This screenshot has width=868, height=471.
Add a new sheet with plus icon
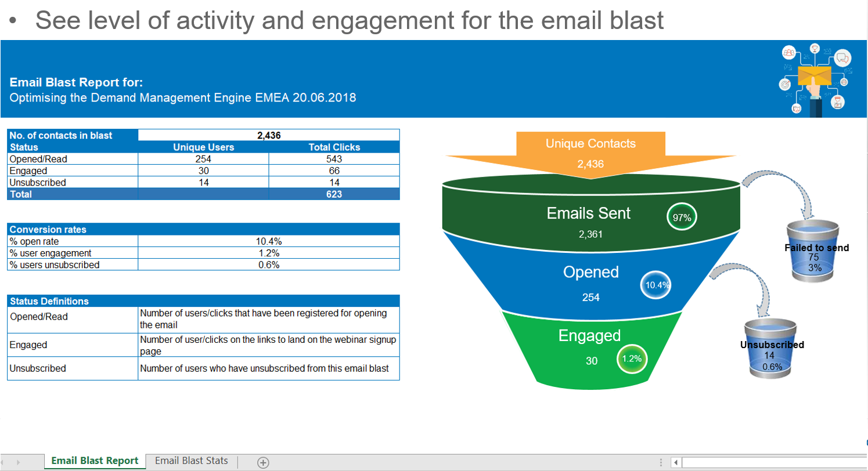(263, 462)
